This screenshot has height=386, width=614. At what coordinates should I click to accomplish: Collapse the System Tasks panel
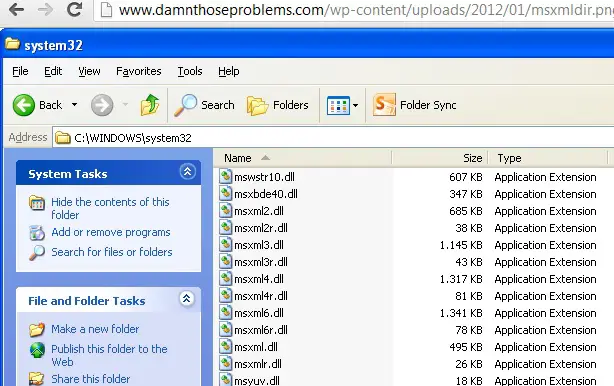tap(187, 171)
